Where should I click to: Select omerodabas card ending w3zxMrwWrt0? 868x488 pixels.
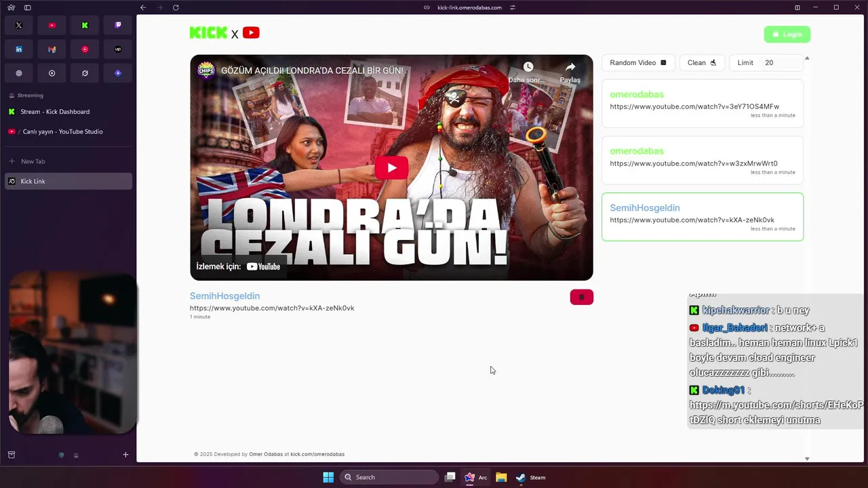tap(703, 160)
